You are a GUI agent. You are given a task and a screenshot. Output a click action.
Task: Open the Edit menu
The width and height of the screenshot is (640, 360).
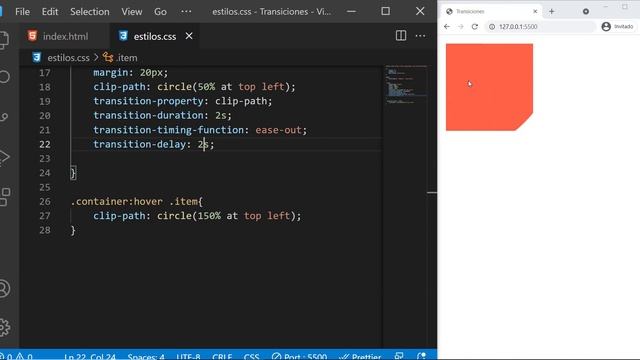50,11
